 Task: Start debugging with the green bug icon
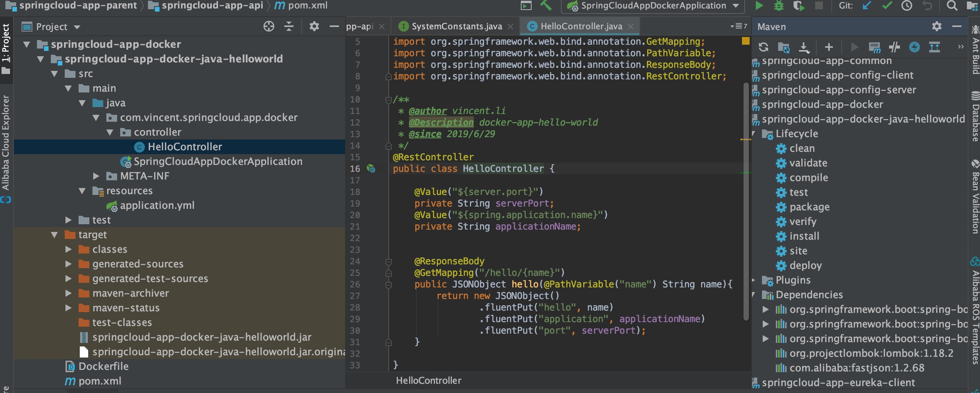[x=779, y=5]
